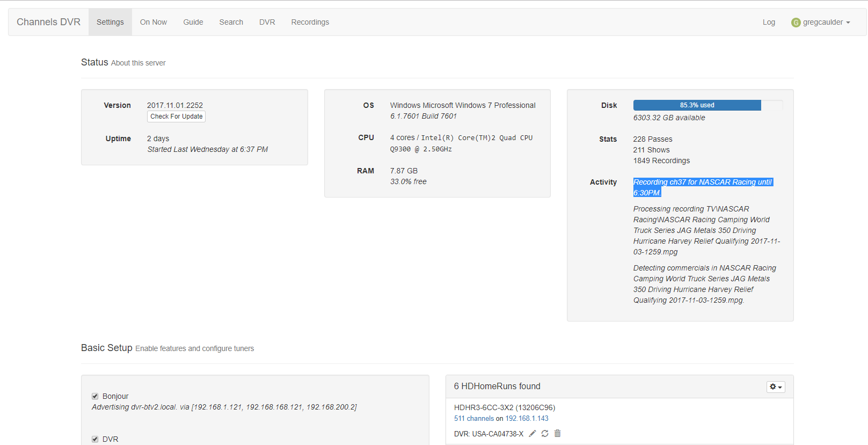This screenshot has width=868, height=445.
Task: Toggle the DVR checkbox
Action: click(x=95, y=439)
